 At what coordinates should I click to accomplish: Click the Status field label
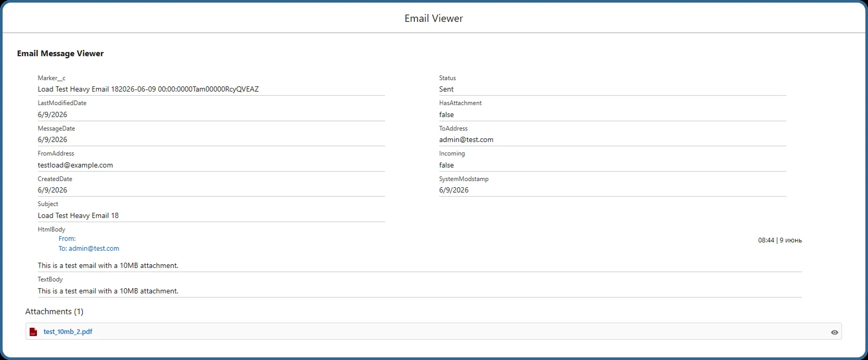[448, 78]
